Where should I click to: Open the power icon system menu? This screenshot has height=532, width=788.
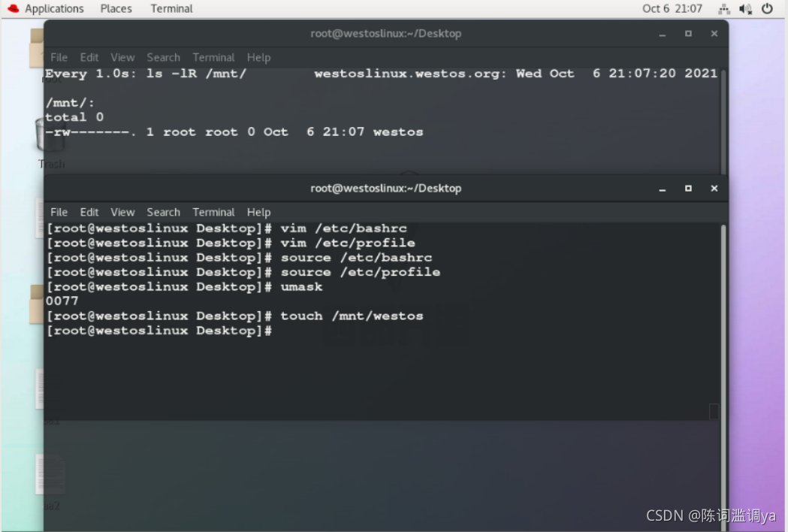767,8
